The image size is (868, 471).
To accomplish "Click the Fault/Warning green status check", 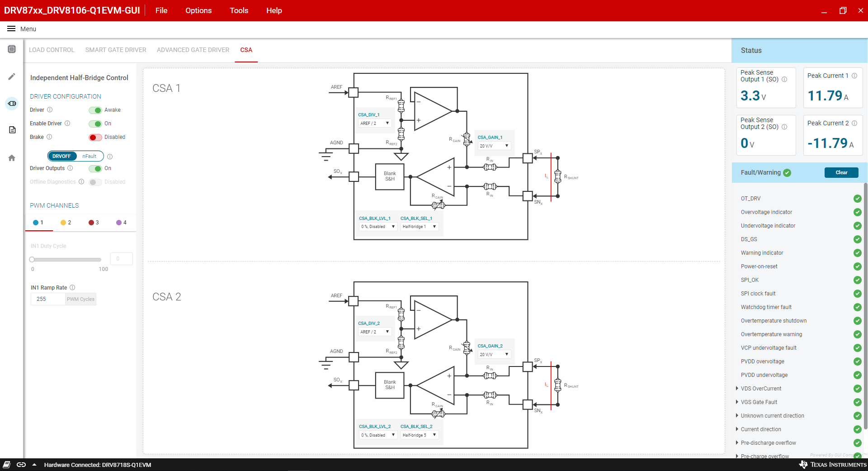I will pyautogui.click(x=787, y=173).
